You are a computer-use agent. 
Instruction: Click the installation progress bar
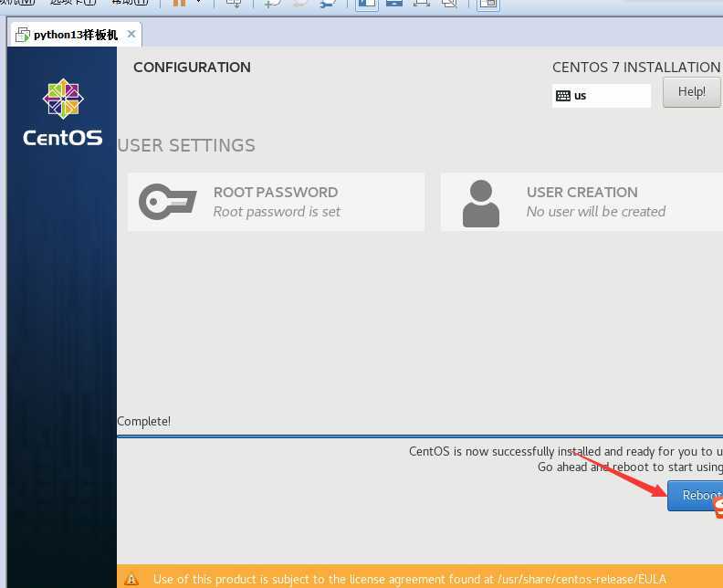coord(420,436)
